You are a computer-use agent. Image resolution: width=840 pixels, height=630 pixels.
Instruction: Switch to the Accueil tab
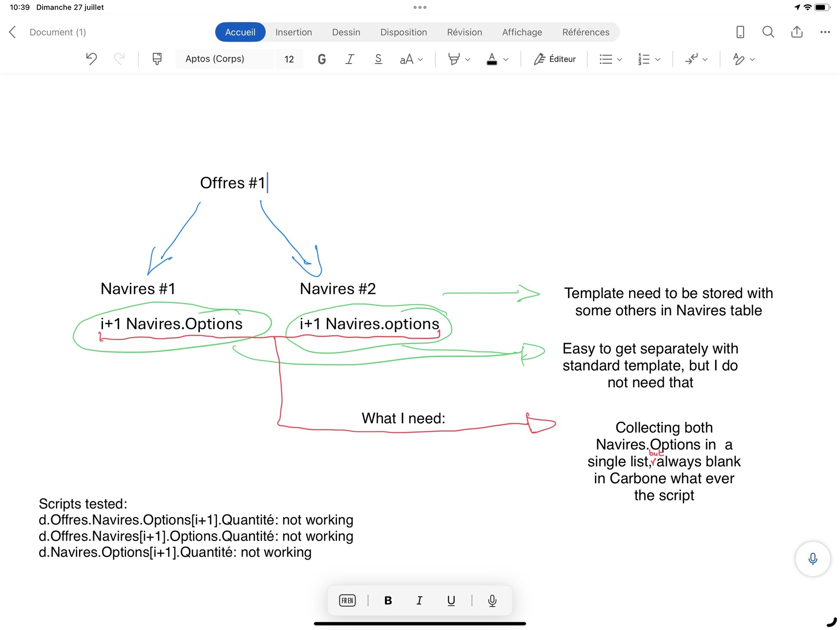pyautogui.click(x=240, y=32)
